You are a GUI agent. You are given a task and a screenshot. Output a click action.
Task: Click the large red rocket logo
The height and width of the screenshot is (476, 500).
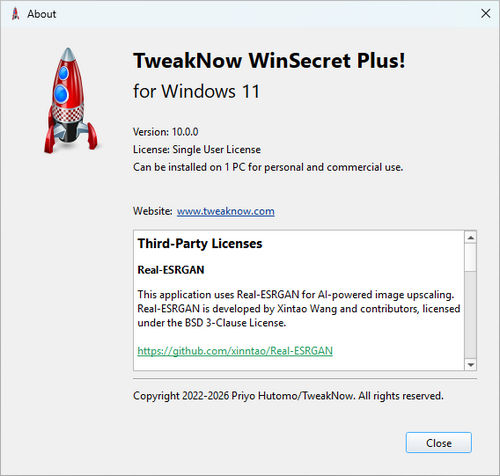click(70, 100)
